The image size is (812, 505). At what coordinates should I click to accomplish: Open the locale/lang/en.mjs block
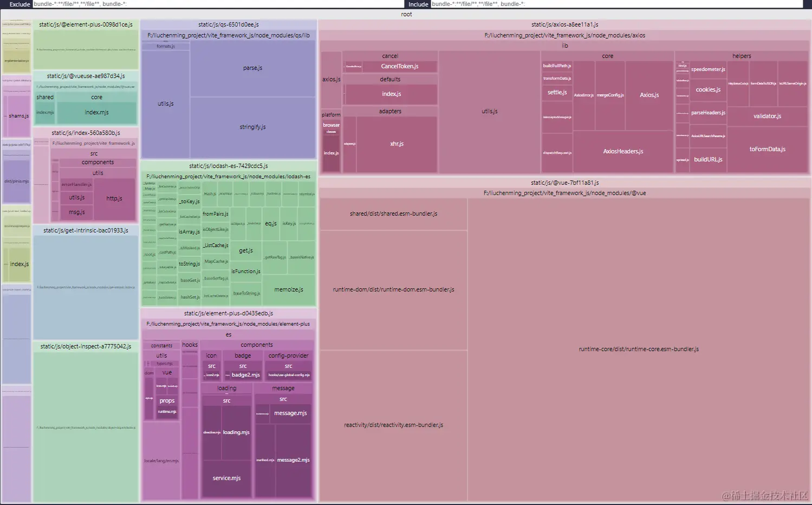161,461
